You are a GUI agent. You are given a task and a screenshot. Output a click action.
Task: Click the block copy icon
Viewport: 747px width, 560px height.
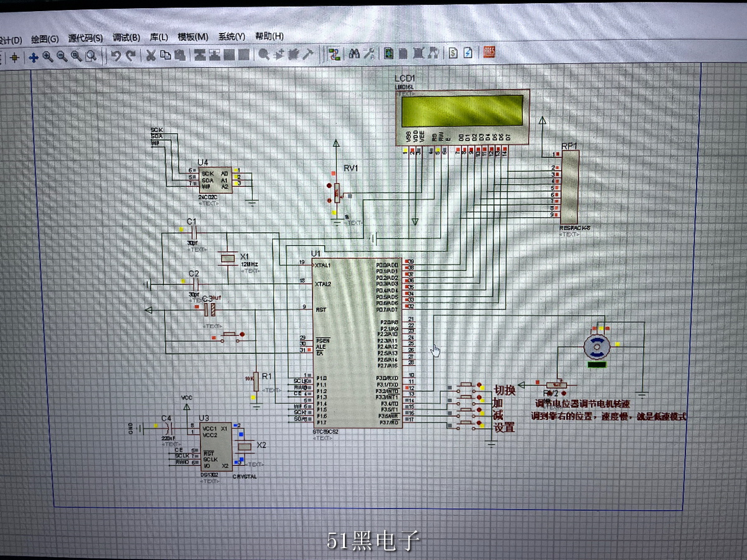coord(200,55)
